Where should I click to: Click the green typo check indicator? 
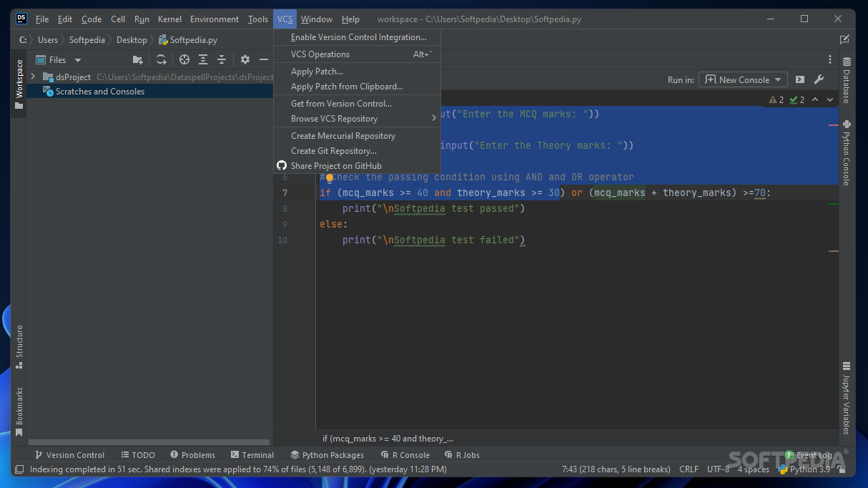[797, 100]
